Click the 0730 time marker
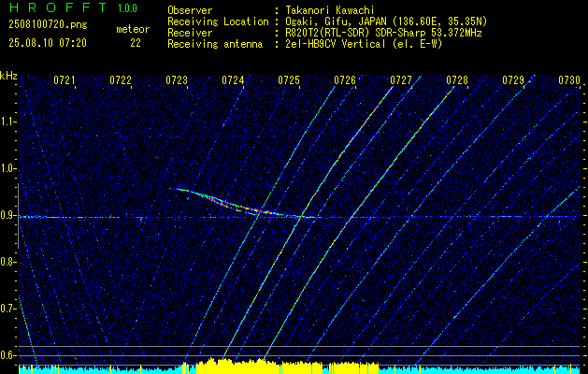Image resolution: width=588 pixels, height=374 pixels. 569,80
